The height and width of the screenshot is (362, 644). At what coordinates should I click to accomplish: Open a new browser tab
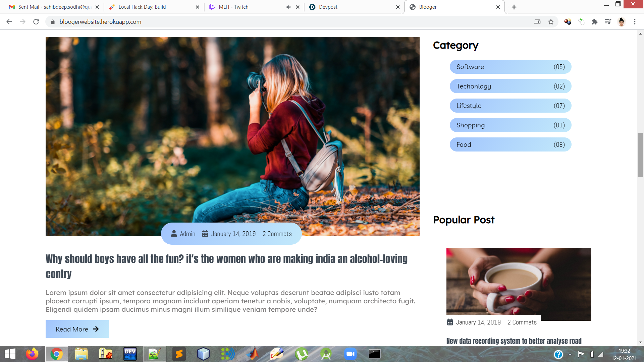pos(514,7)
